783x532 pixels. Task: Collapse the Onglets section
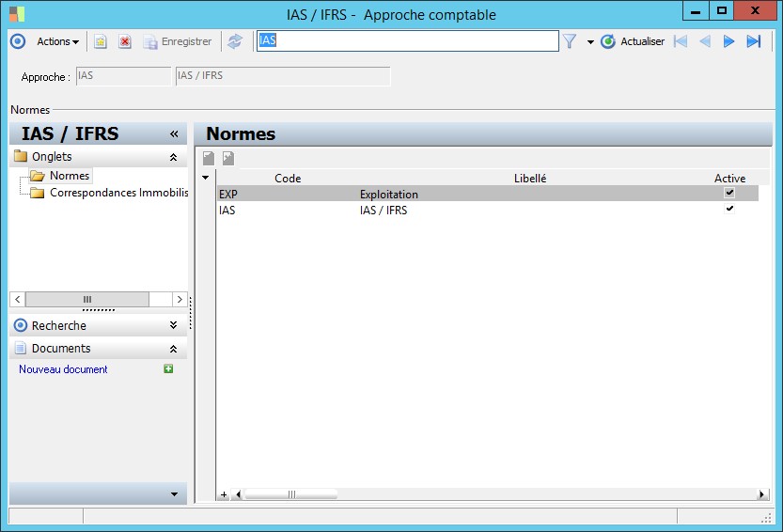[x=173, y=157]
